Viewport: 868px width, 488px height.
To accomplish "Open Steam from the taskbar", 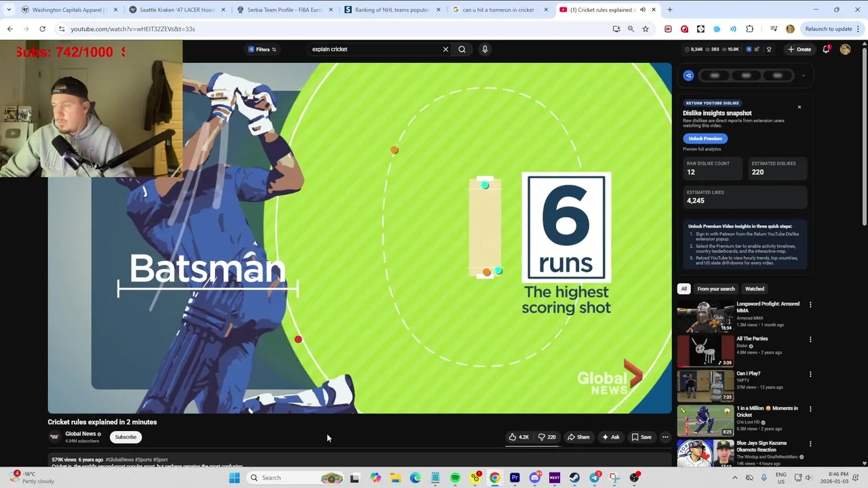I will click(x=574, y=478).
